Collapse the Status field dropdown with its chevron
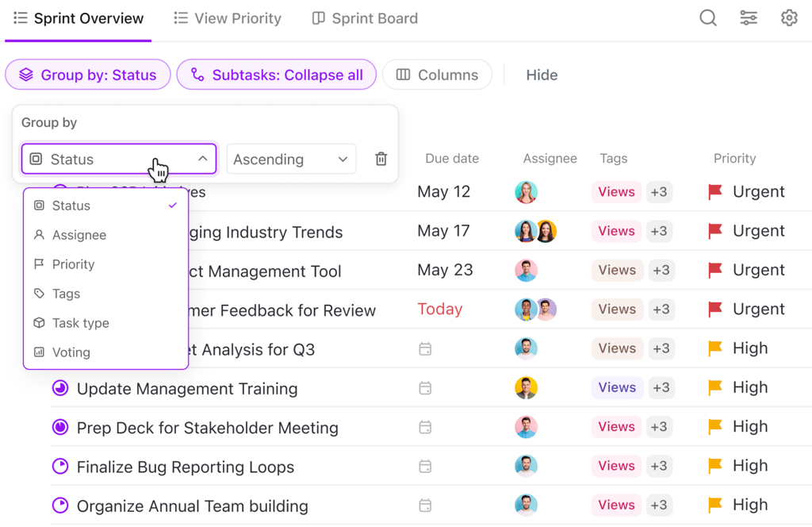Viewport: 812px width, 527px height. pyautogui.click(x=203, y=159)
